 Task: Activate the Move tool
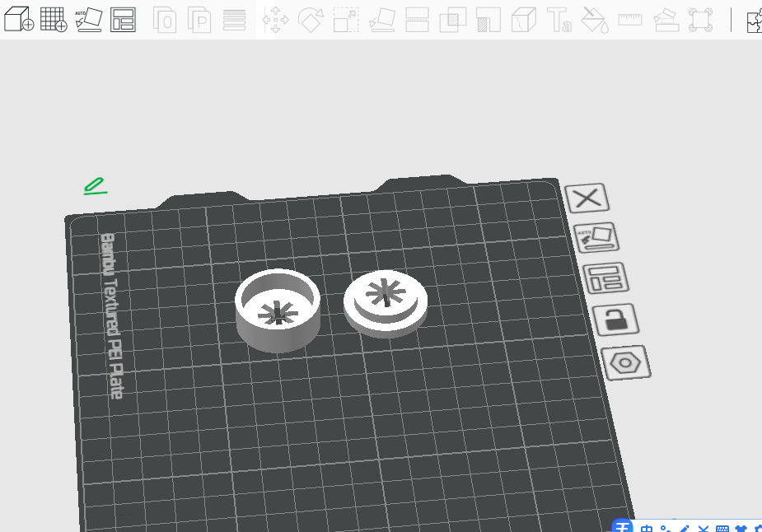pos(275,20)
